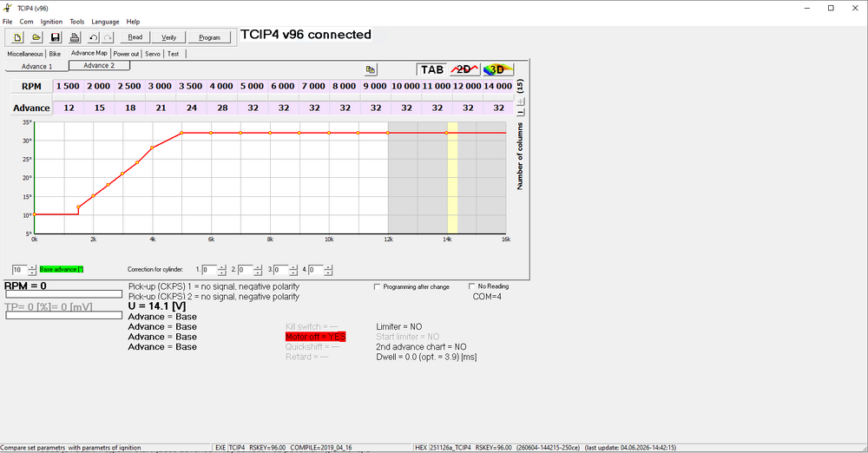This screenshot has width=868, height=453.
Task: Click the TCIP4 app icon in title bar
Action: point(8,8)
